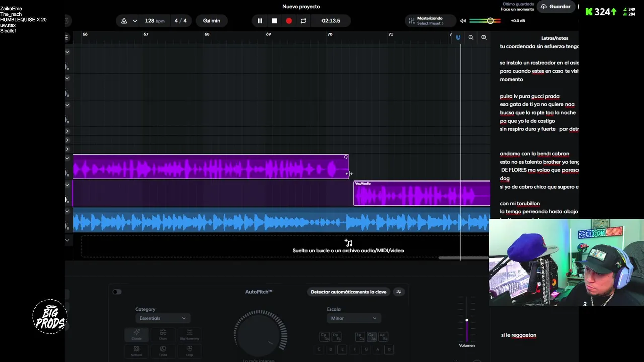The height and width of the screenshot is (362, 644).
Task: Click lyric line 'con mi torubillon'
Action: pyautogui.click(x=520, y=204)
